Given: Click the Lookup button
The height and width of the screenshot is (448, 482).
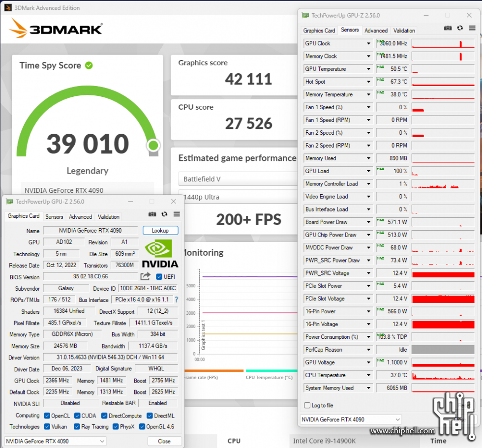Looking at the screenshot, I should [160, 231].
